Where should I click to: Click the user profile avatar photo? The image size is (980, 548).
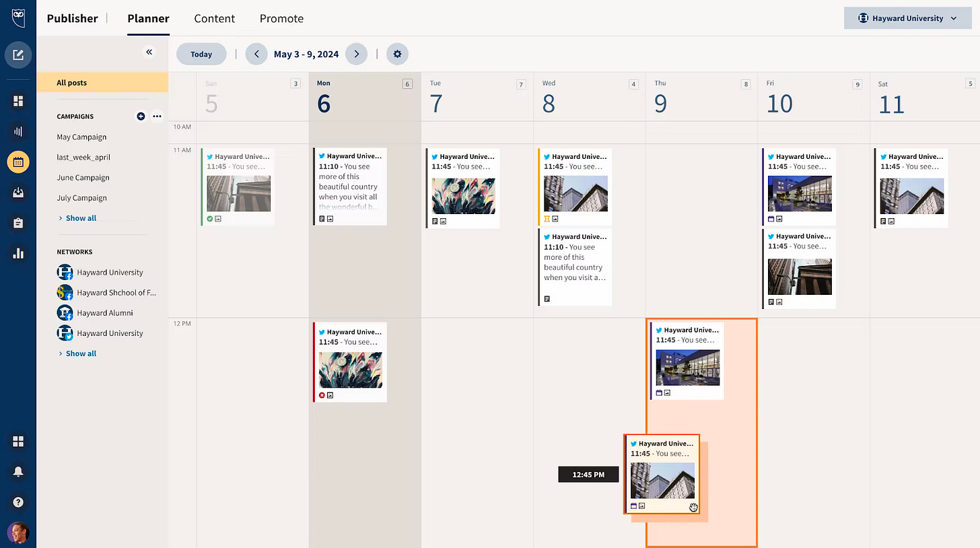coord(18,533)
